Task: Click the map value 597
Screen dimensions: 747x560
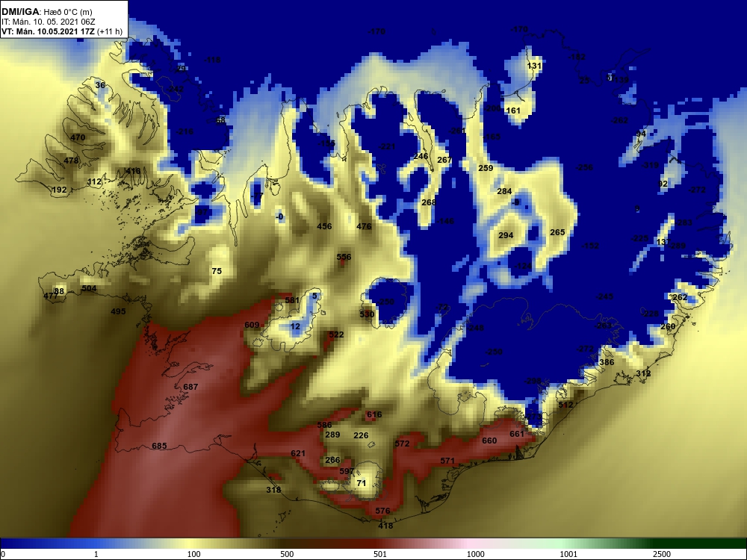Action: pos(347,471)
